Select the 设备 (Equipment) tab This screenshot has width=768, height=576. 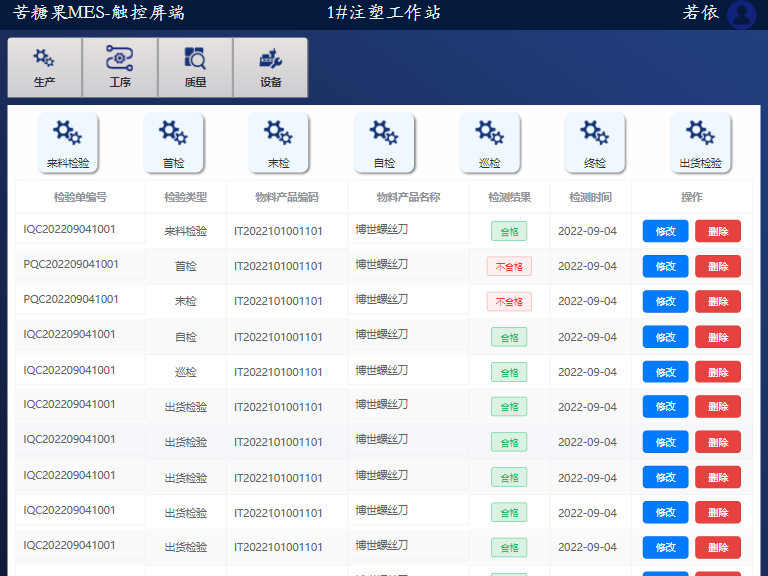pyautogui.click(x=270, y=68)
